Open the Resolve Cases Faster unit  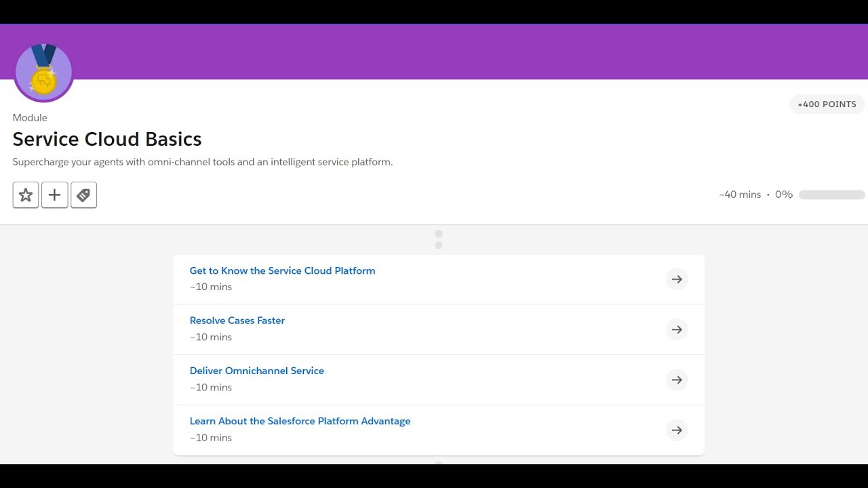[x=237, y=321]
